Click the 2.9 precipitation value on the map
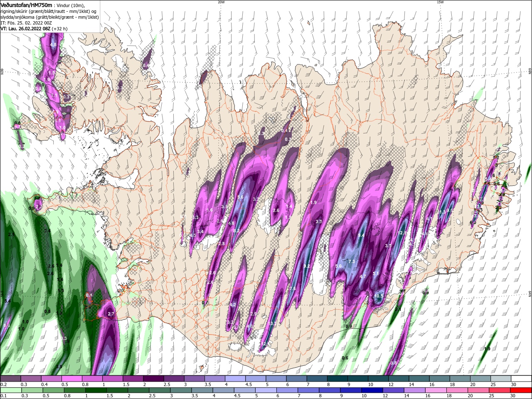 click(253, 314)
